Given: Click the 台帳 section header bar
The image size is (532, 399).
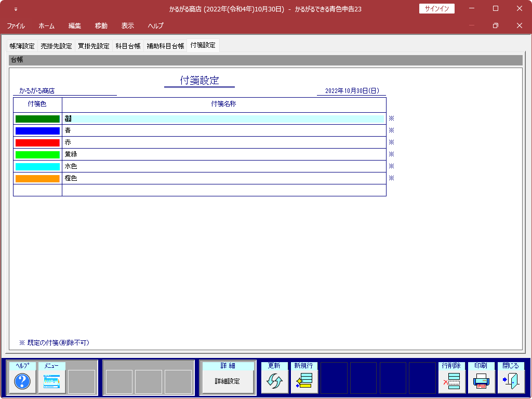Looking at the screenshot, I should point(265,60).
